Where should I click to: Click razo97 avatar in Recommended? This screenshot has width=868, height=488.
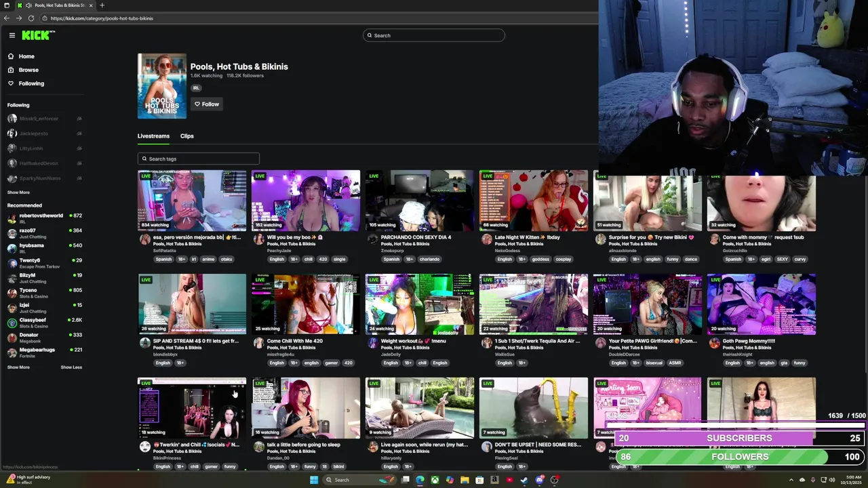[12, 233]
